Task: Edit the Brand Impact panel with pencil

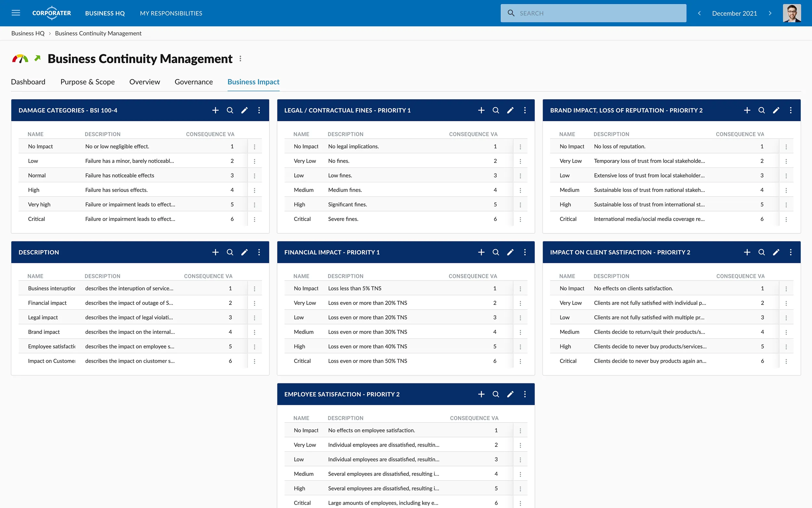Action: 776,110
